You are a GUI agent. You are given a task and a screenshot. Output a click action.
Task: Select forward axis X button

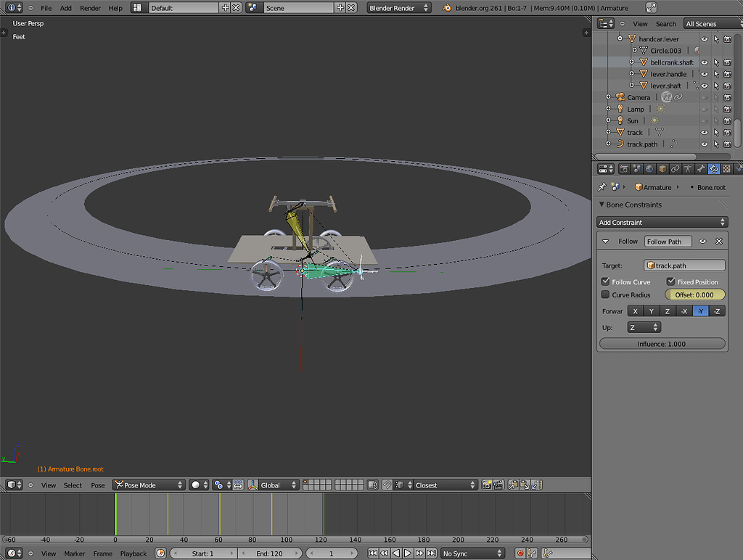(x=635, y=311)
